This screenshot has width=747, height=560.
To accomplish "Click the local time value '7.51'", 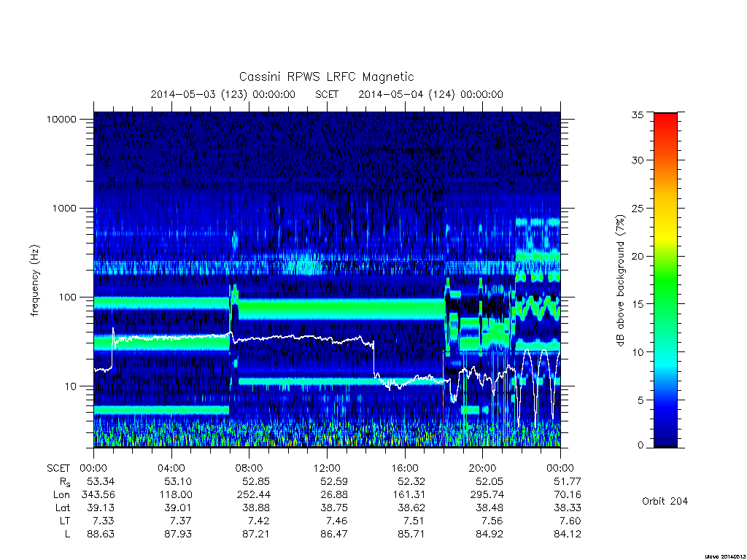I will coord(414,521).
